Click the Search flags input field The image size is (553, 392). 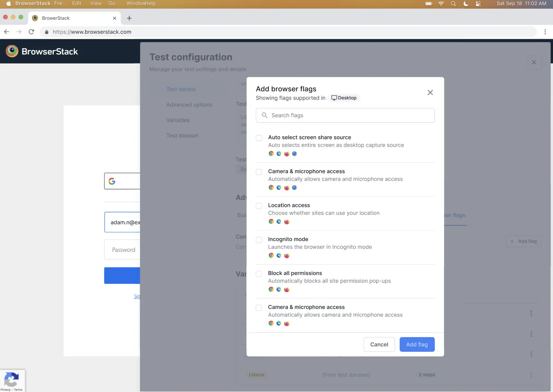(x=345, y=115)
